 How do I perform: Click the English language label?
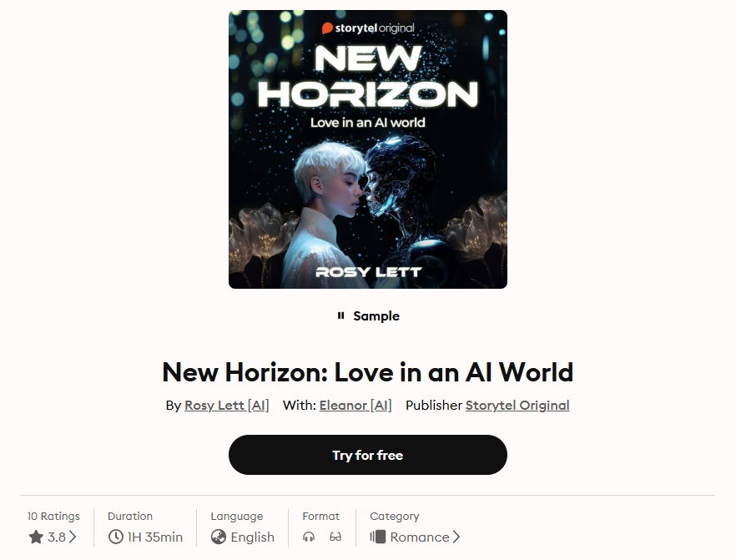[253, 537]
